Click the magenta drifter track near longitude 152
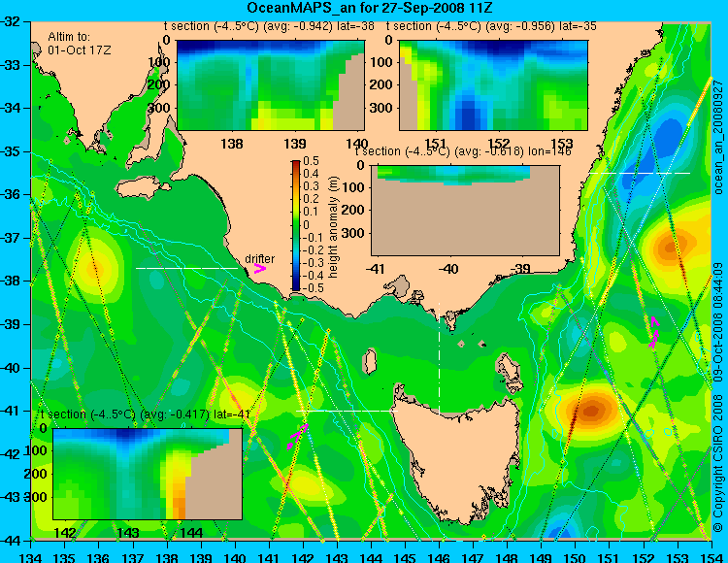Viewport: 728px width, 563px height. click(653, 332)
